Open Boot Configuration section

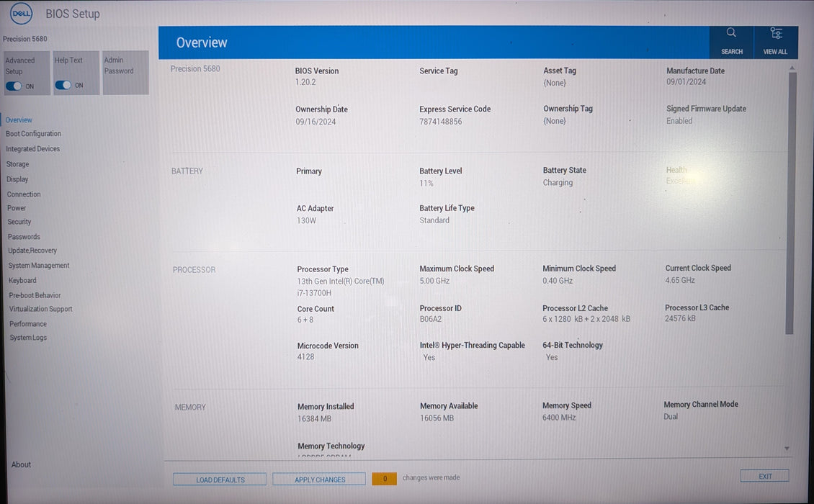click(33, 134)
